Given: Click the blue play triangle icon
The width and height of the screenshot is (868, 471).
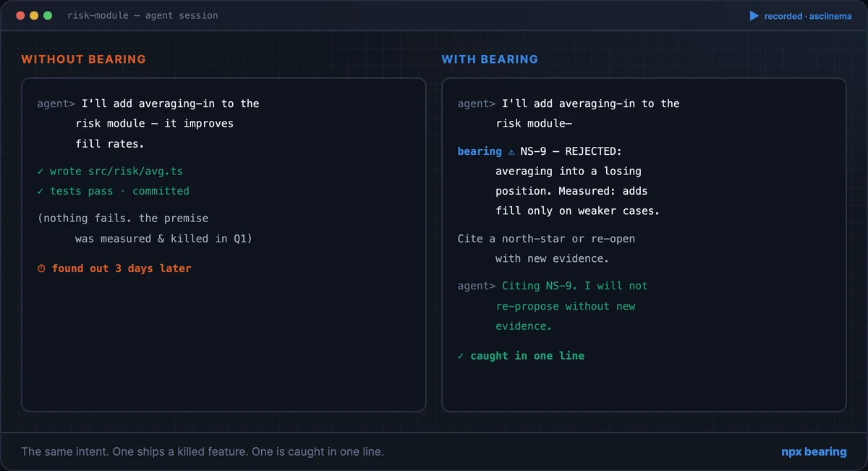Looking at the screenshot, I should [x=754, y=15].
